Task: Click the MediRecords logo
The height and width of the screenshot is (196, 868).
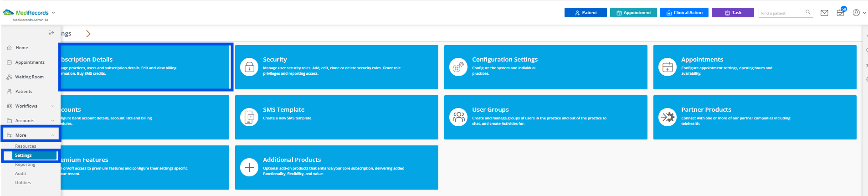Action: click(x=26, y=13)
